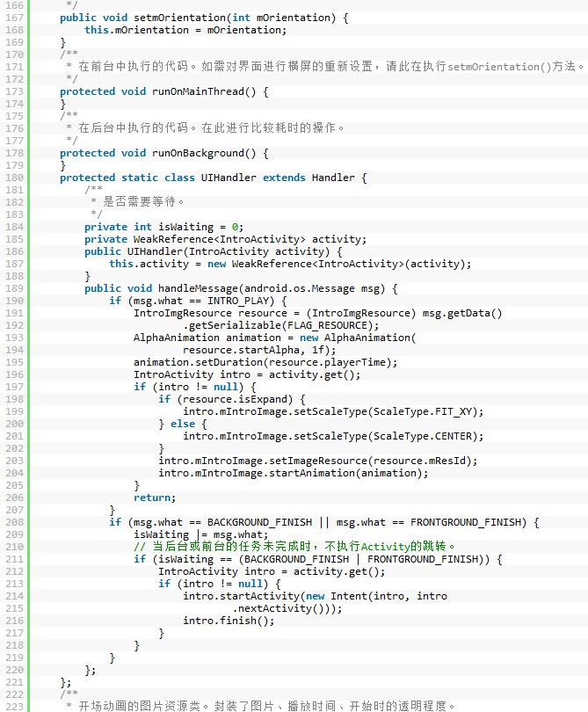Click 'private int isWaiting = 0;'

163,227
